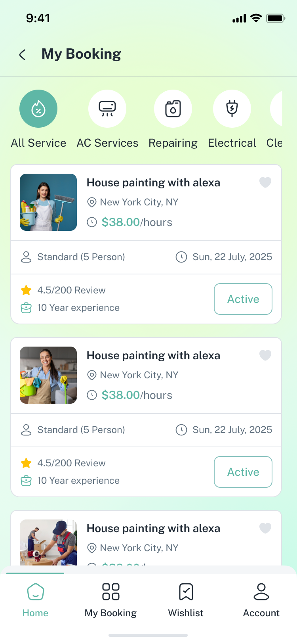Viewport: 297px width, 644px height.
Task: Select the All Service category icon
Action: (38, 109)
